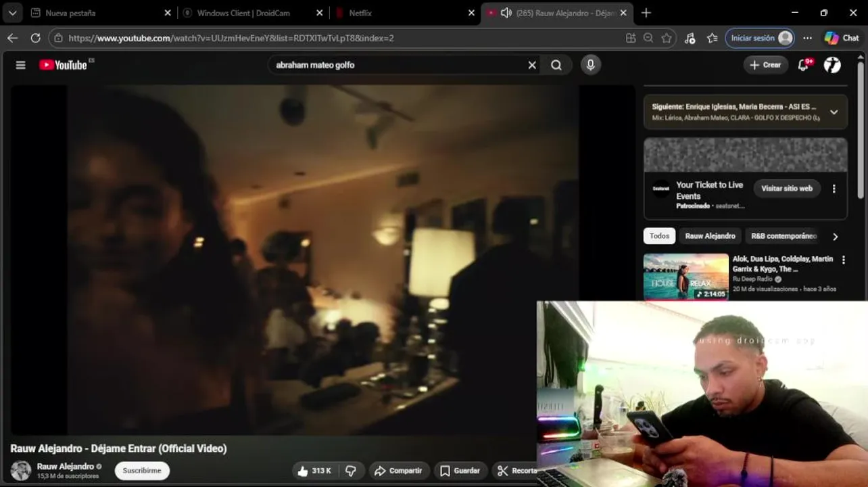Mute tab using the speaker icon
Screen dimensions: 868x487
[x=506, y=13]
